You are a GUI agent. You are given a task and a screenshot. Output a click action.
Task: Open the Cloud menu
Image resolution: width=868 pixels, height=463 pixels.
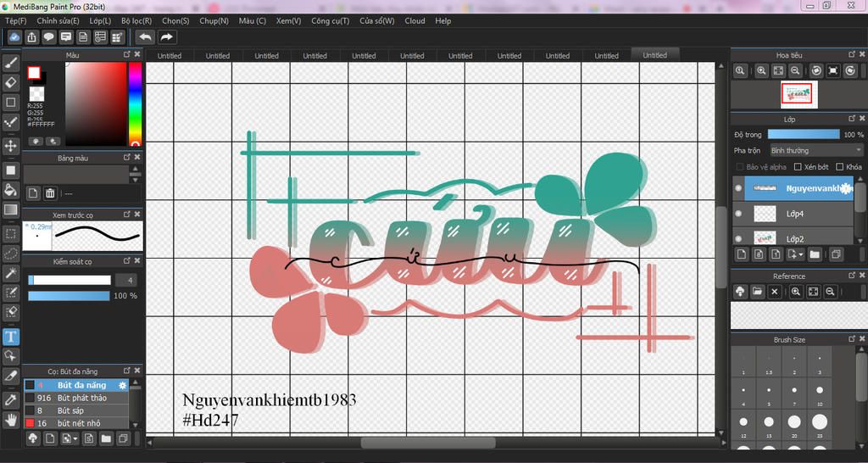click(415, 21)
